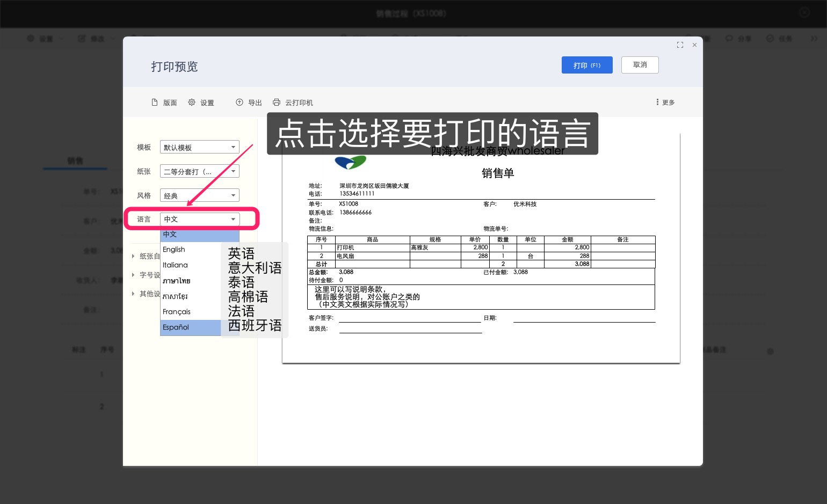
Task: Click the 销售单 title in preview
Action: pos(498,173)
